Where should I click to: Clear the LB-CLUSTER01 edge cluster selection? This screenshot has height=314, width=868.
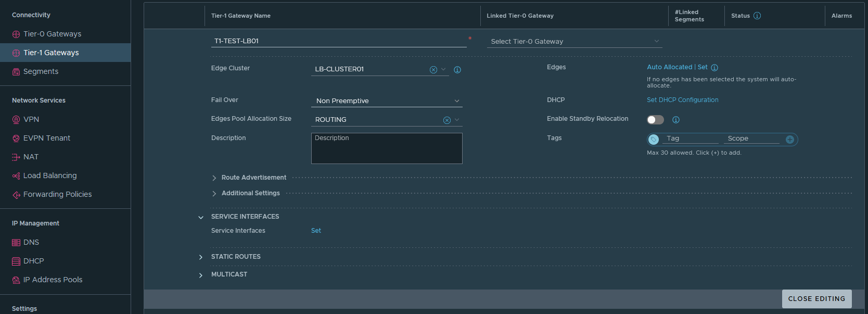(433, 70)
